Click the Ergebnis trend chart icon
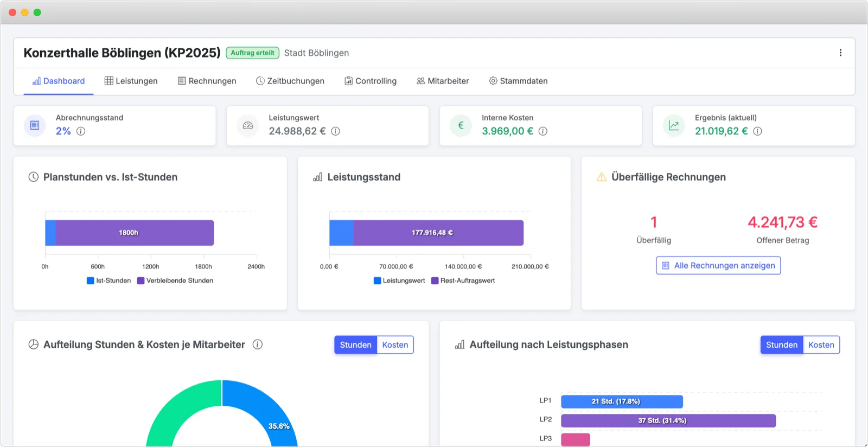The image size is (868, 447). point(674,125)
